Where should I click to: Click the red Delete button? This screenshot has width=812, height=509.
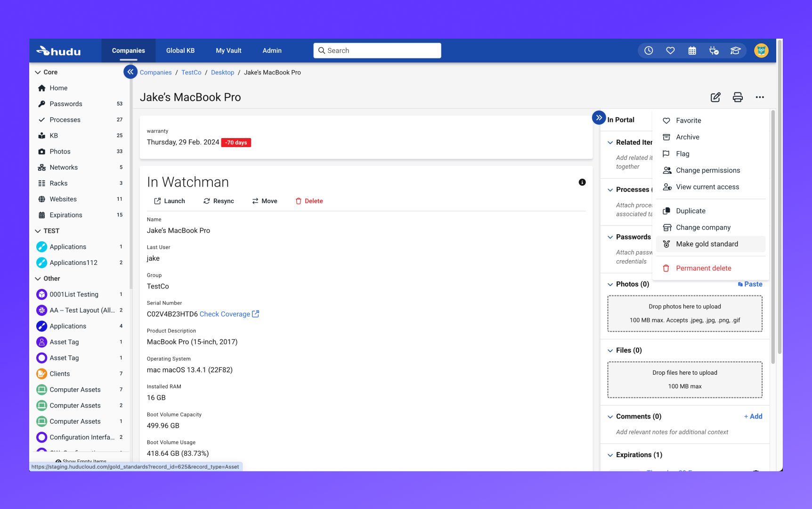point(309,201)
